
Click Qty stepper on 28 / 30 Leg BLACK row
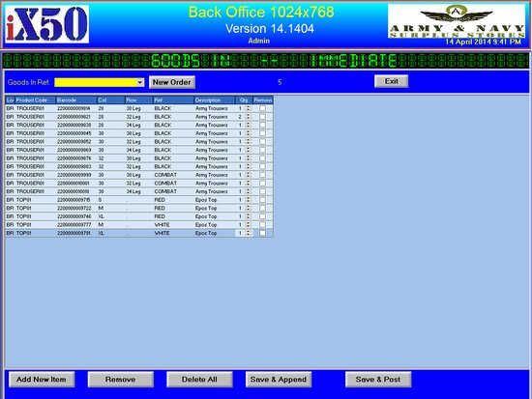click(249, 108)
